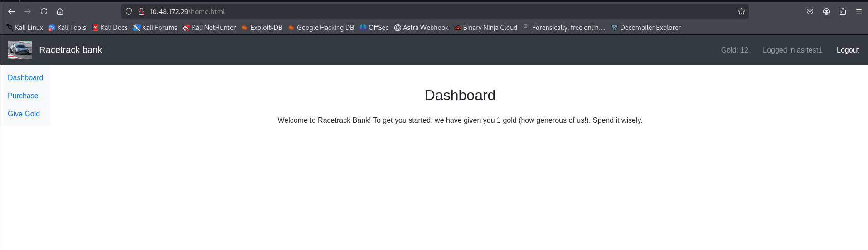Log out via the Logout link
Screen dimensions: 868x250
point(847,50)
